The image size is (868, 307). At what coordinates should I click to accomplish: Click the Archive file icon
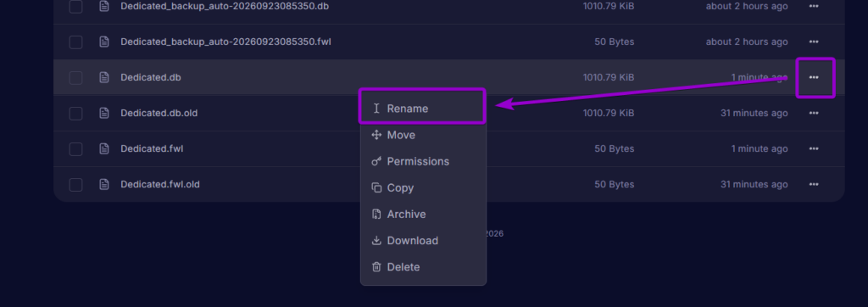coord(376,215)
